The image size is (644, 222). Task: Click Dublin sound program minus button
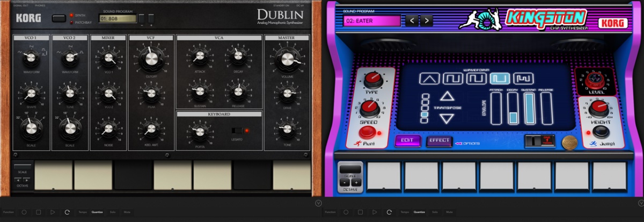[x=141, y=19]
